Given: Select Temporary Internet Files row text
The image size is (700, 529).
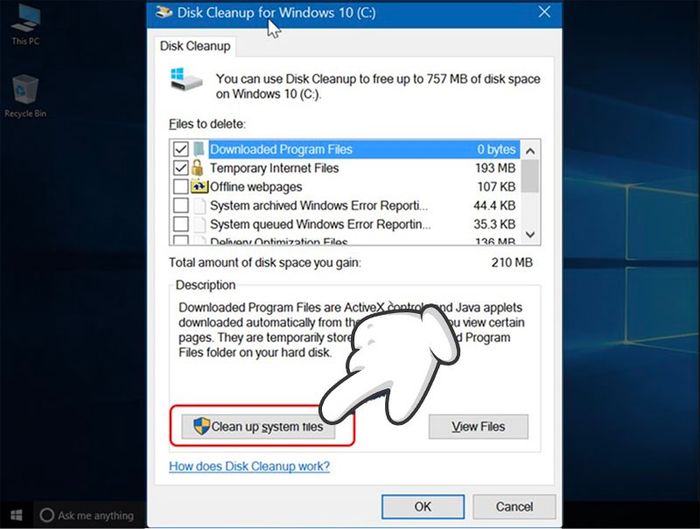Looking at the screenshot, I should coord(274,168).
